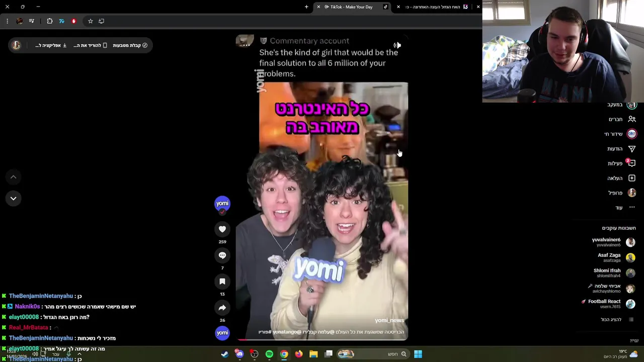Open the Windows Start menu
Screen dimensions: 644x362
[x=418, y=354]
